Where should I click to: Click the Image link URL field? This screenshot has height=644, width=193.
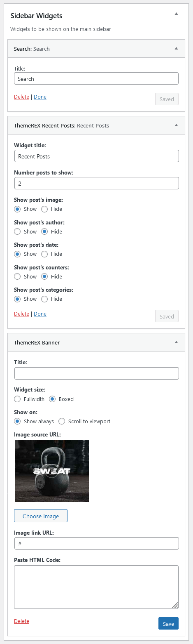pos(96,543)
